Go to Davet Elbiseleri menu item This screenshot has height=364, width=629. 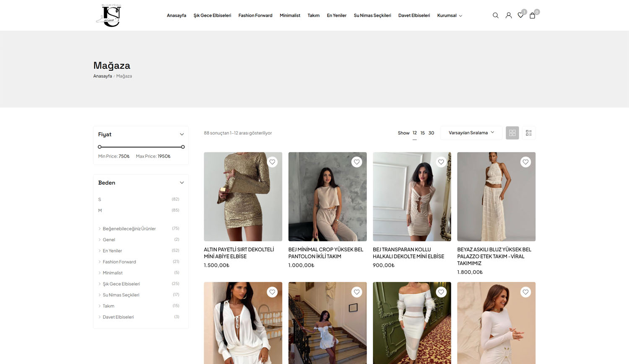[414, 15]
